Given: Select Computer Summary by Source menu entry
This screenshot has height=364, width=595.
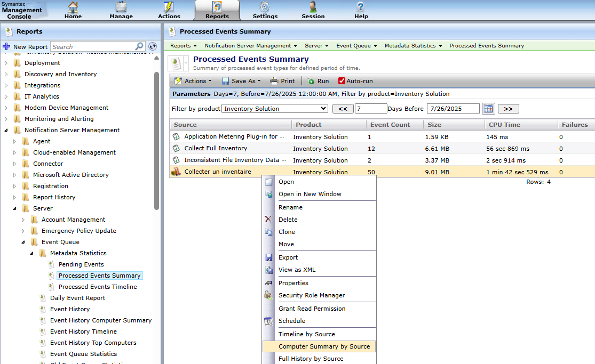Looking at the screenshot, I should tap(319, 346).
